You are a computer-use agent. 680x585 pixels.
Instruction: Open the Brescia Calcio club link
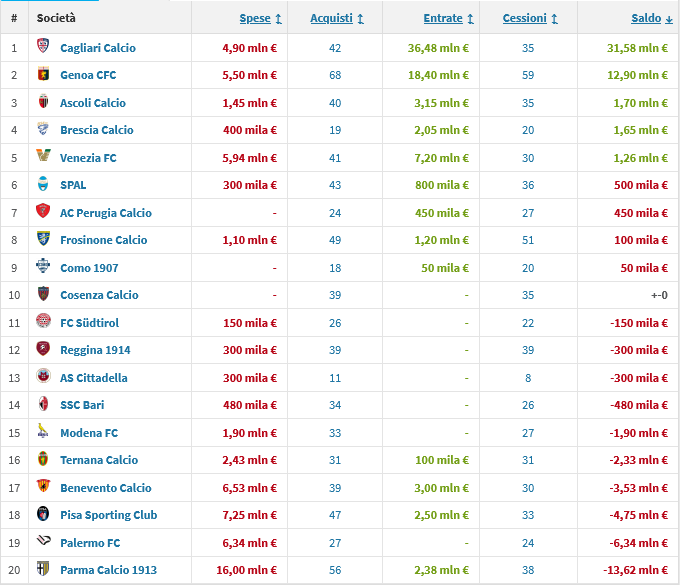(97, 130)
